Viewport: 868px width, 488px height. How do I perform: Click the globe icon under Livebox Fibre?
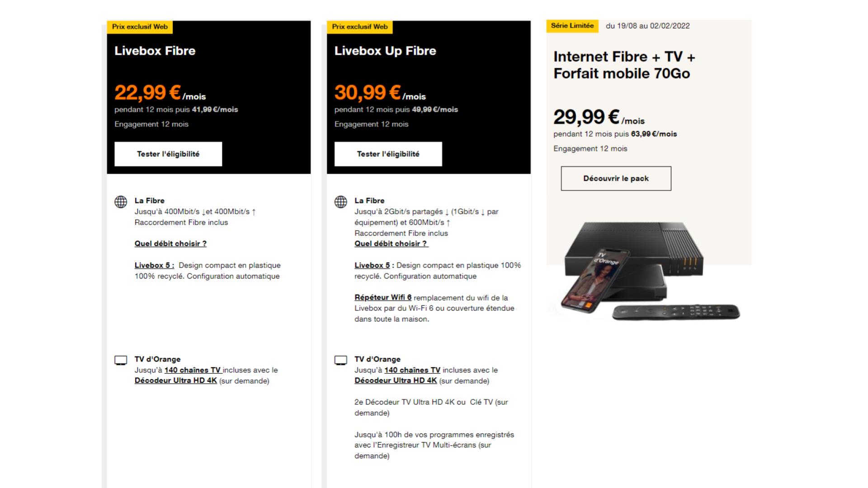pos(121,202)
